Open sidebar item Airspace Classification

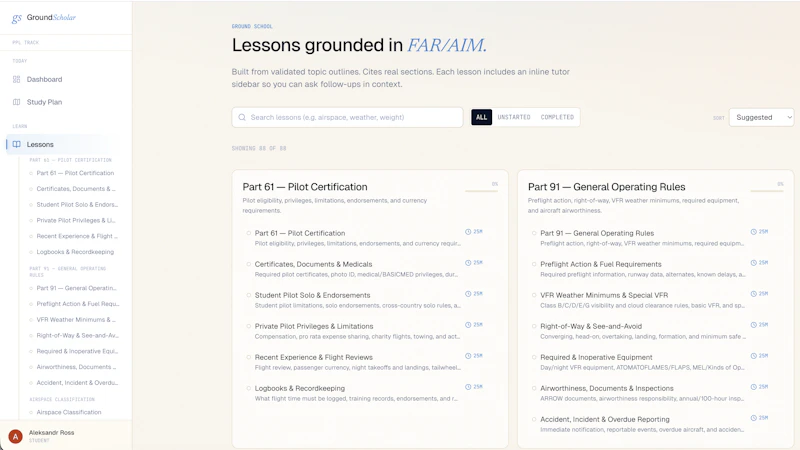[68, 412]
